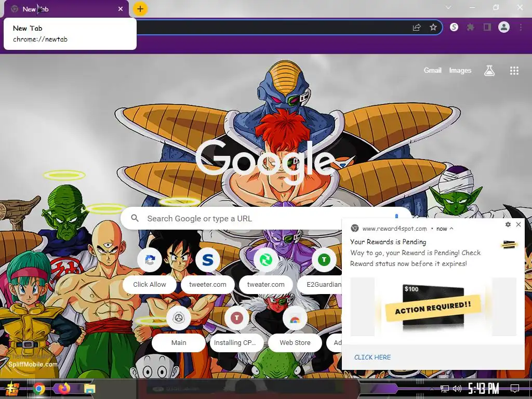Open notification settings gear
Viewport: 532px width, 399px height.
click(x=508, y=224)
